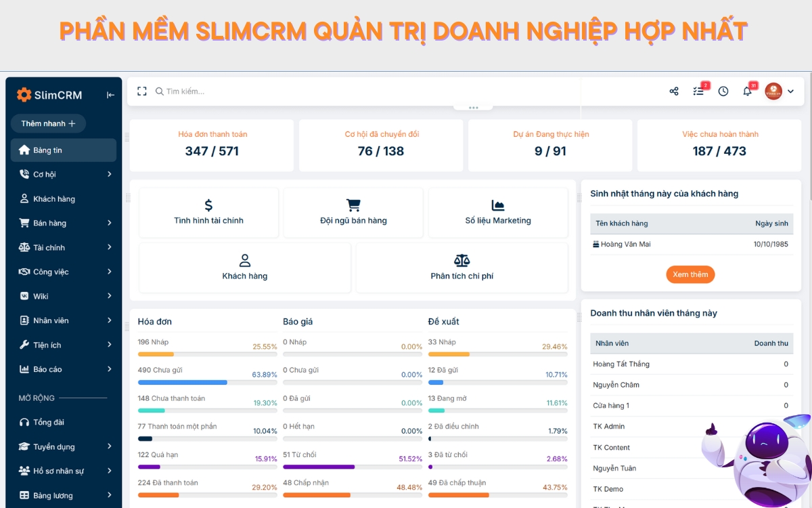Click the share icon in the top toolbar
Viewport: 812px width, 508px height.
click(x=674, y=91)
